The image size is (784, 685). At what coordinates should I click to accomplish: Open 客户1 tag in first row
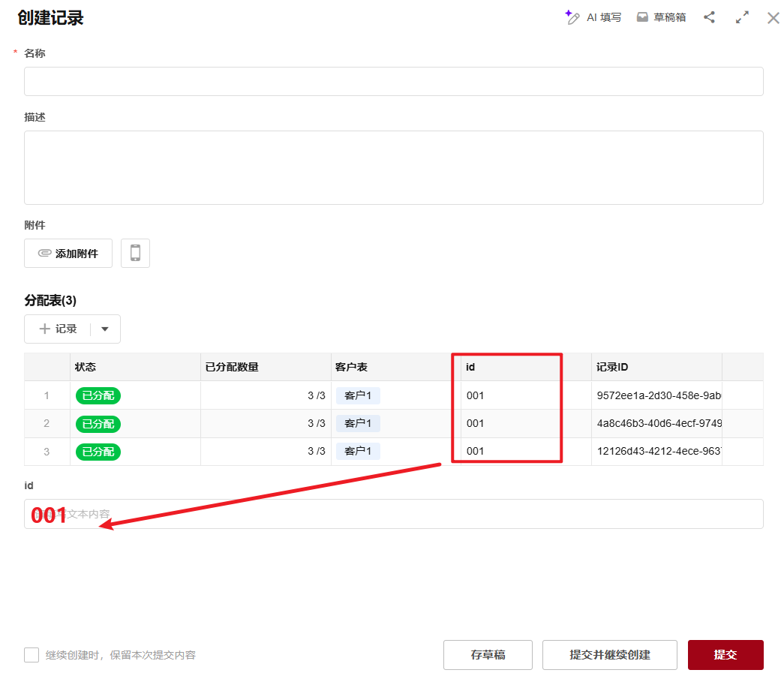(358, 395)
